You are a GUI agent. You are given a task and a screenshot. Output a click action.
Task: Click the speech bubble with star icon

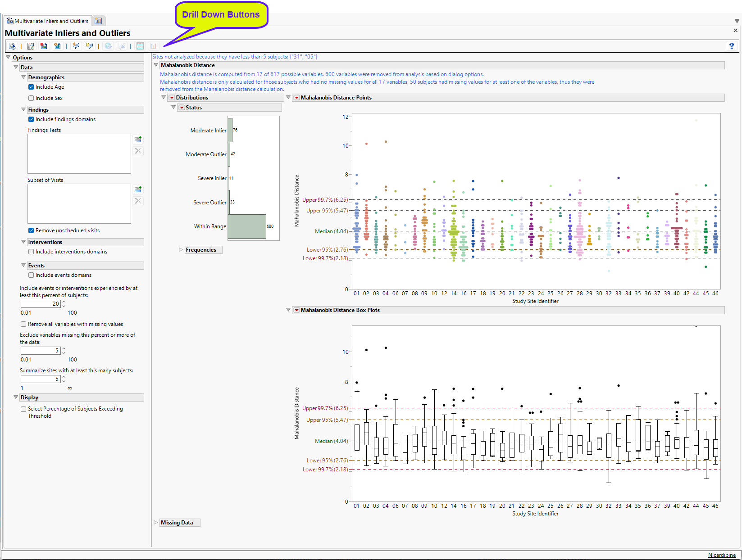(76, 46)
